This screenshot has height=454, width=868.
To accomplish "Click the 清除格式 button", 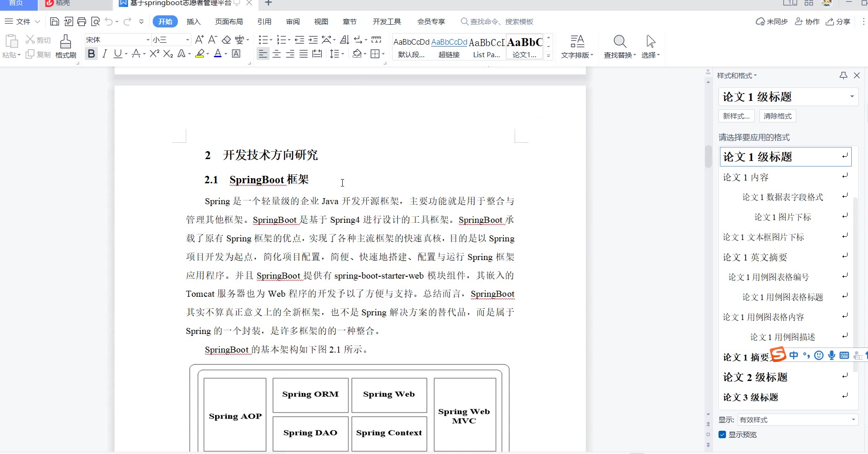I will [x=777, y=116].
